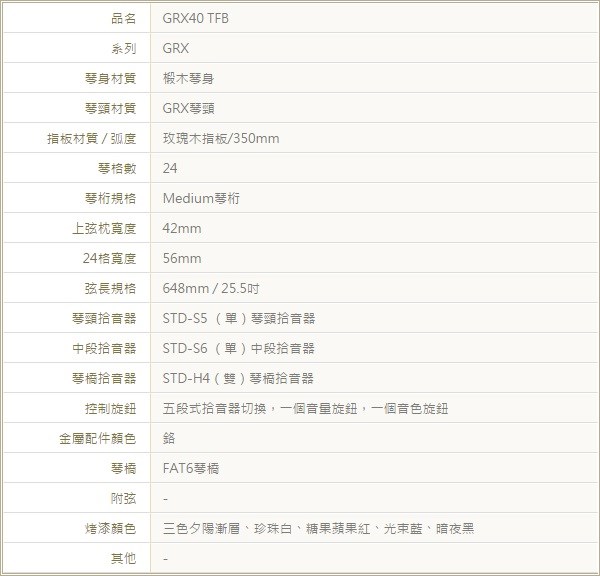600x576 pixels.
Task: Click the finish colors list starting 三色夕陽漸層
Action: pyautogui.click(x=318, y=528)
